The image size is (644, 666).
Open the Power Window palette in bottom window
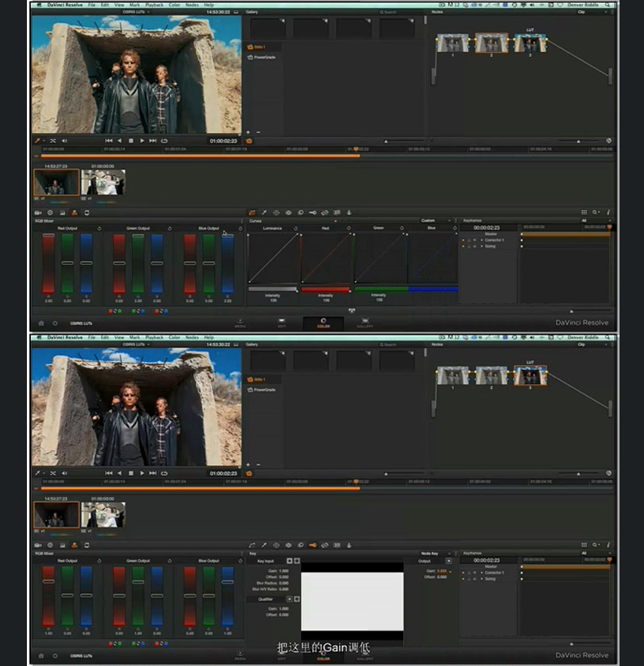276,545
